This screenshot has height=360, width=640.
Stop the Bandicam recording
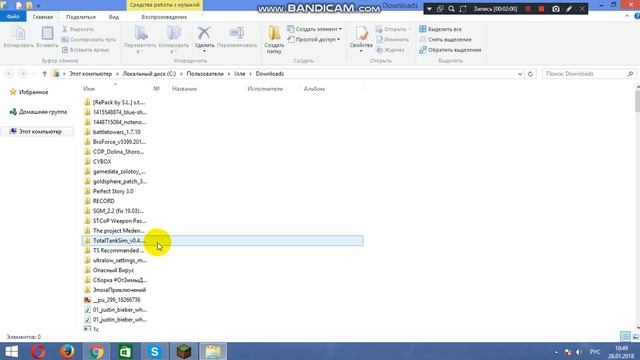[x=541, y=9]
